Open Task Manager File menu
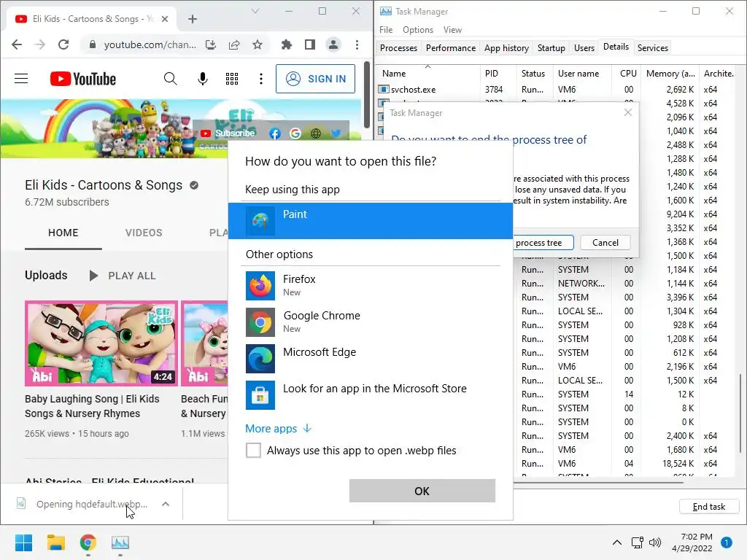747x560 pixels. [x=386, y=29]
